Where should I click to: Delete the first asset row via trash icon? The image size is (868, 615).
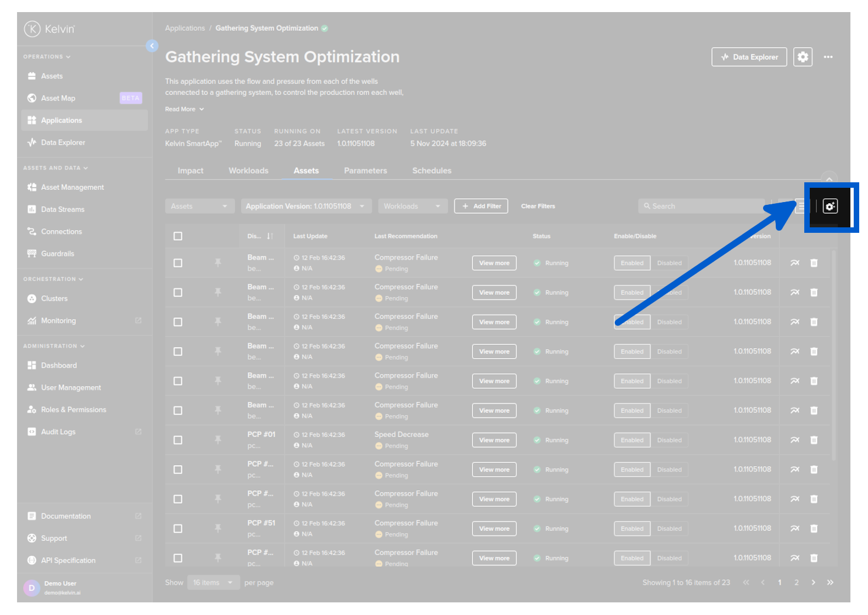(814, 263)
